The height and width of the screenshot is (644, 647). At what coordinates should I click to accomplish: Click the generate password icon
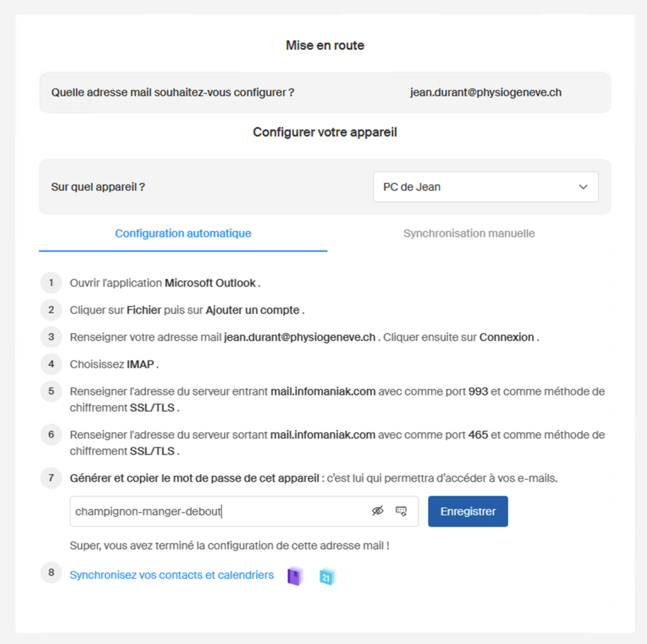tap(401, 511)
